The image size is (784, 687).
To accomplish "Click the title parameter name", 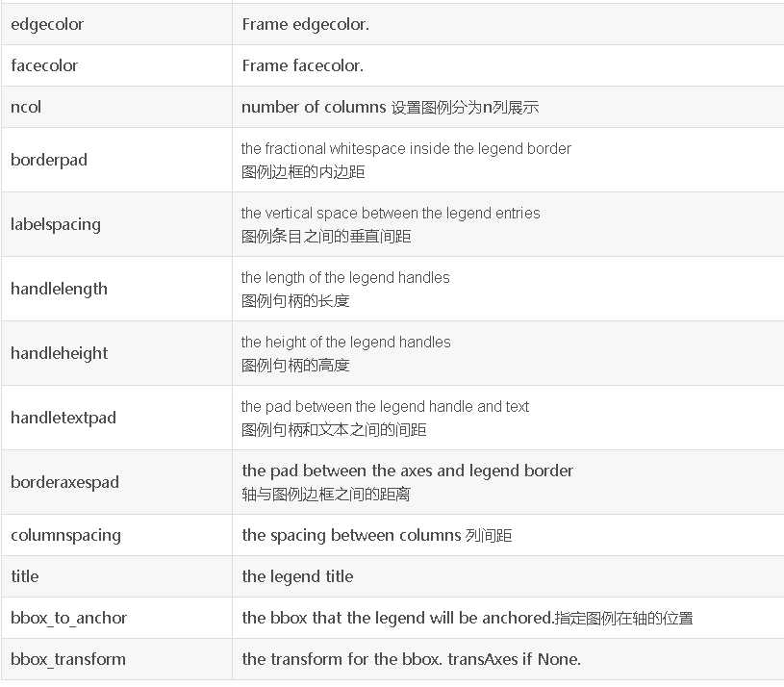I will pos(24,576).
